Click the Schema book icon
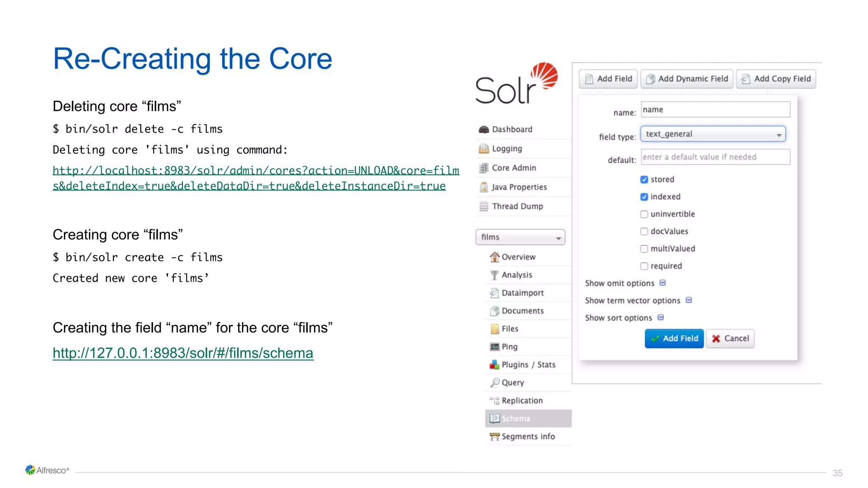868x488 pixels. coord(494,419)
